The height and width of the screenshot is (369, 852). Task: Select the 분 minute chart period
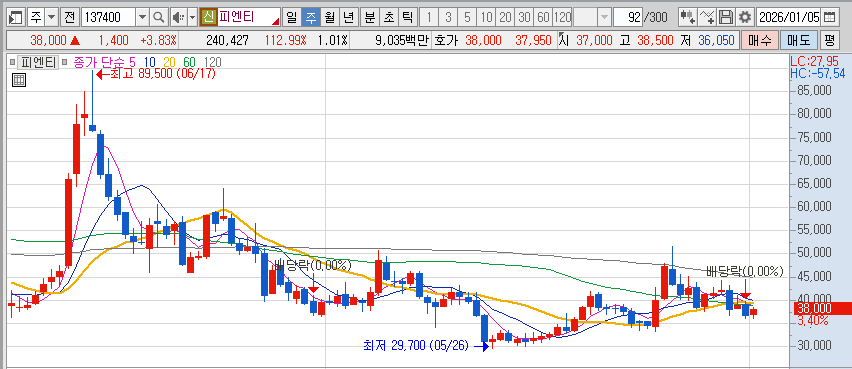click(x=369, y=17)
